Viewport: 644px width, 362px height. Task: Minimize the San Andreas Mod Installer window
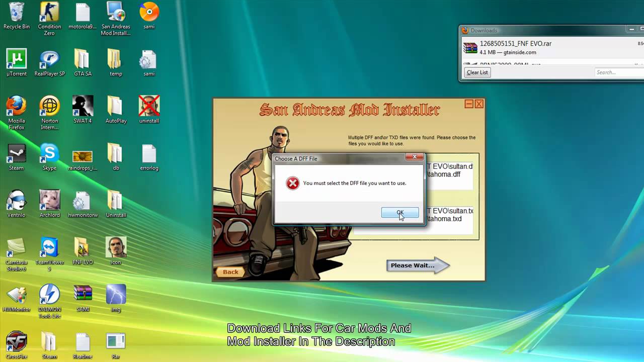[469, 104]
